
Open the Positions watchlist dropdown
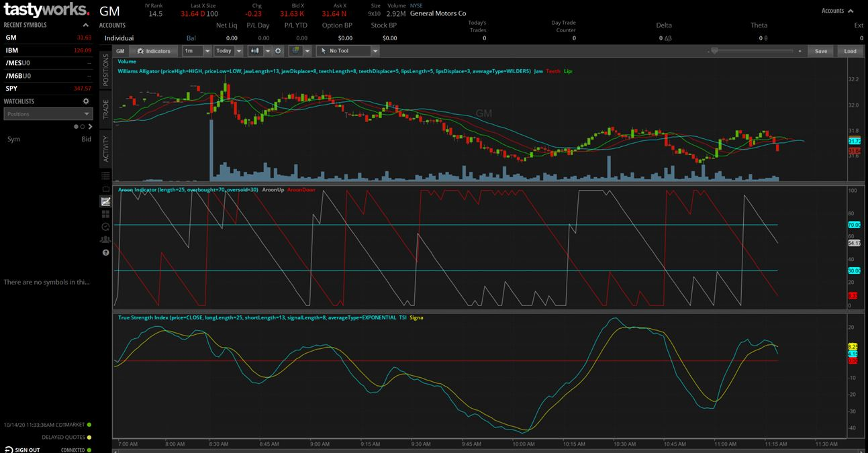pos(48,114)
